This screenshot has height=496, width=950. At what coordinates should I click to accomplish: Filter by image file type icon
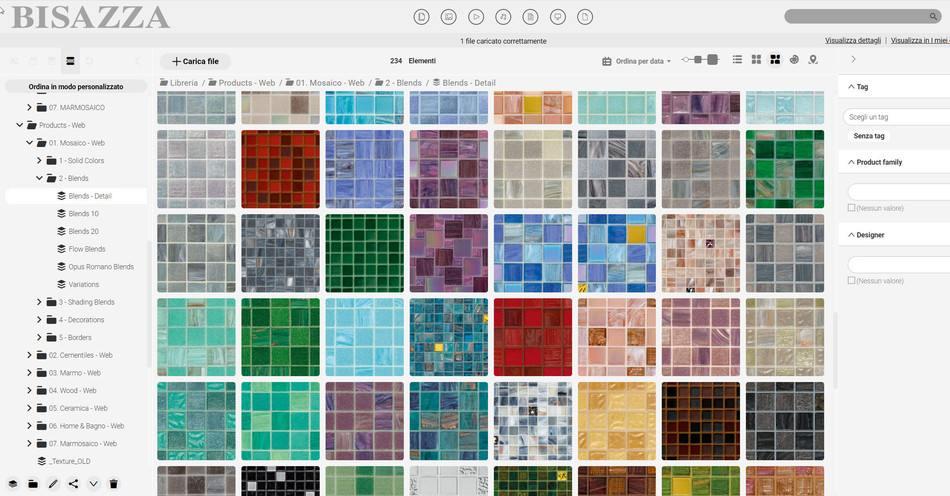pos(448,17)
